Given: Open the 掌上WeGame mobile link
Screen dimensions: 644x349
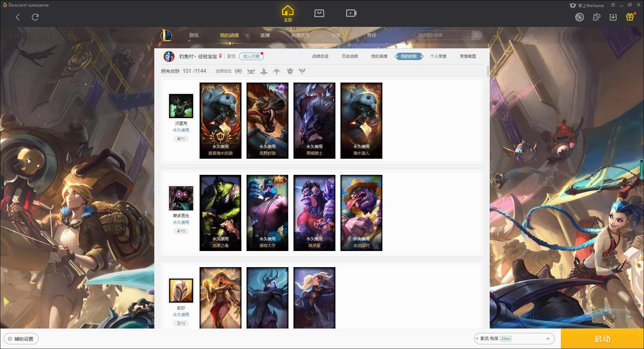Looking at the screenshot, I should pos(587,5).
